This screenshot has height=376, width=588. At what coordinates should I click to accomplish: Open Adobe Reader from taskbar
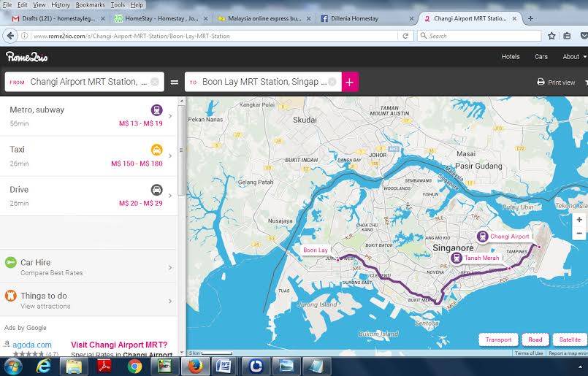(104, 367)
